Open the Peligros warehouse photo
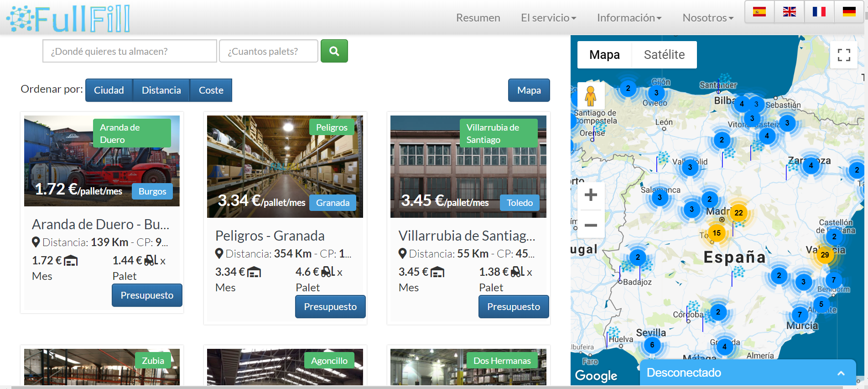The image size is (868, 389). pyautogui.click(x=285, y=167)
